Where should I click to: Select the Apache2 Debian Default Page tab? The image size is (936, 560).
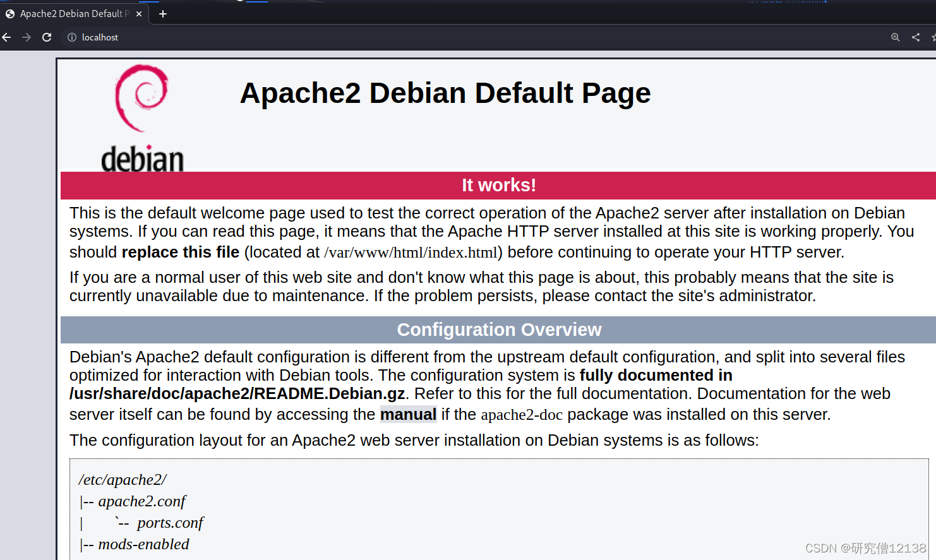click(75, 13)
